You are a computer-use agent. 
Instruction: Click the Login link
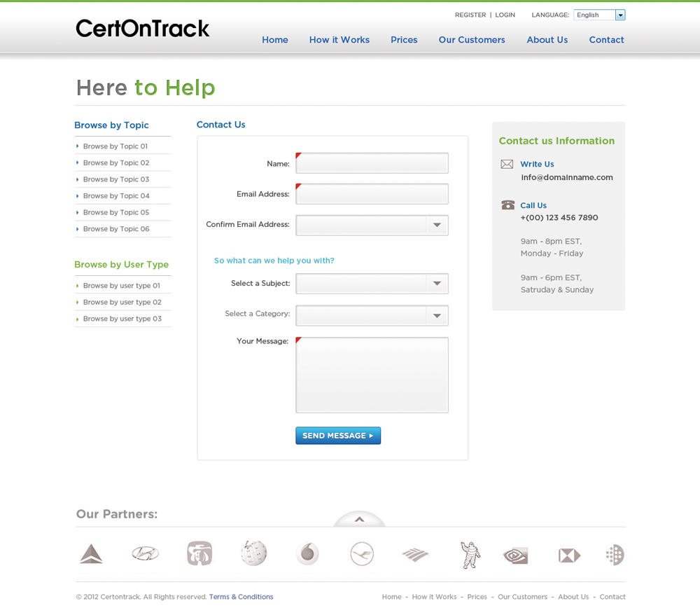click(x=505, y=15)
